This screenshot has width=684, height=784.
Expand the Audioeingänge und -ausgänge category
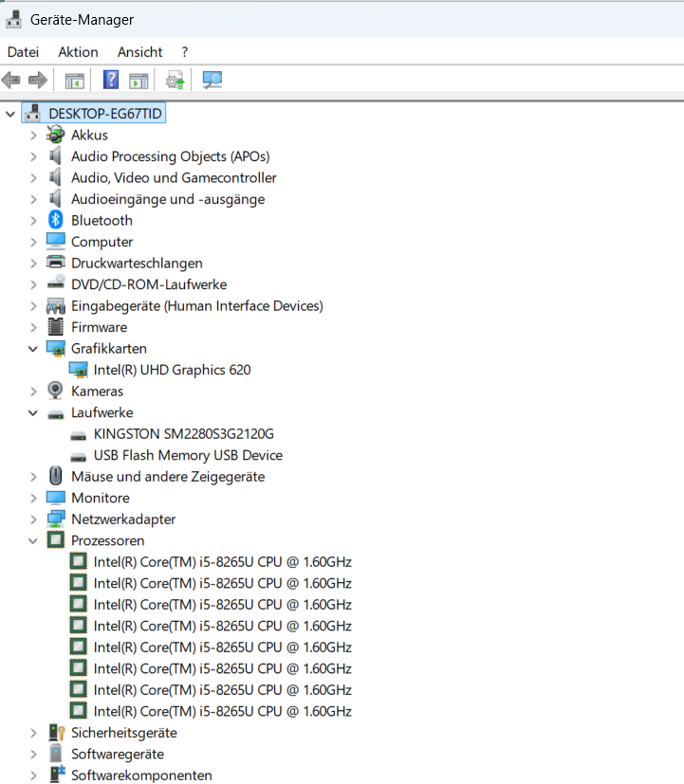click(x=33, y=199)
